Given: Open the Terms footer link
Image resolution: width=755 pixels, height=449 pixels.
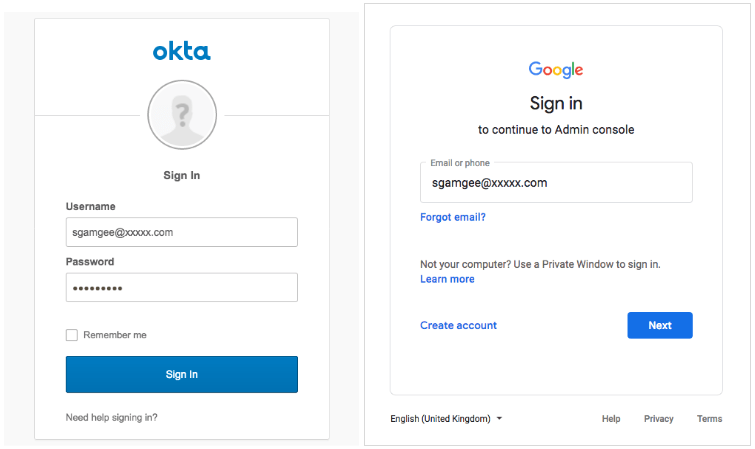Looking at the screenshot, I should coord(709,419).
